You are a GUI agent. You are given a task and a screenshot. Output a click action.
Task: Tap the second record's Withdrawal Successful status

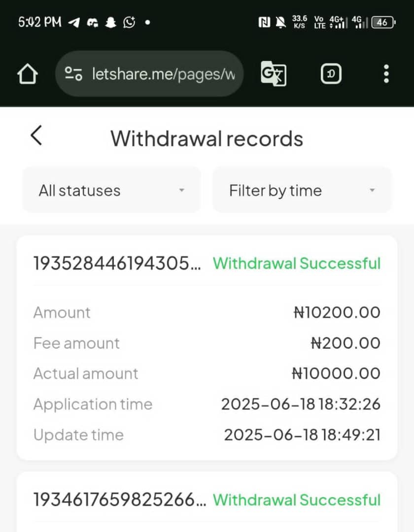pyautogui.click(x=297, y=500)
